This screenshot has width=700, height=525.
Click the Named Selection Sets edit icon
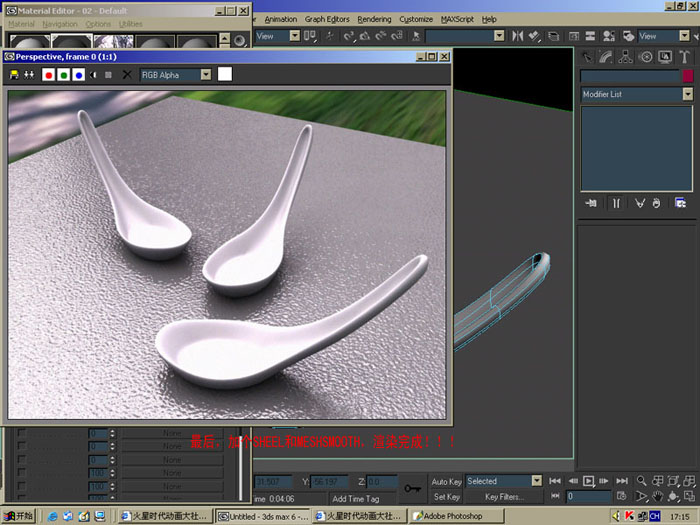coord(416,36)
